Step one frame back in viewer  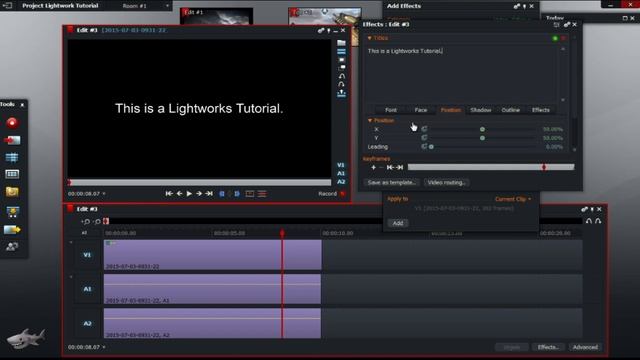point(179,193)
